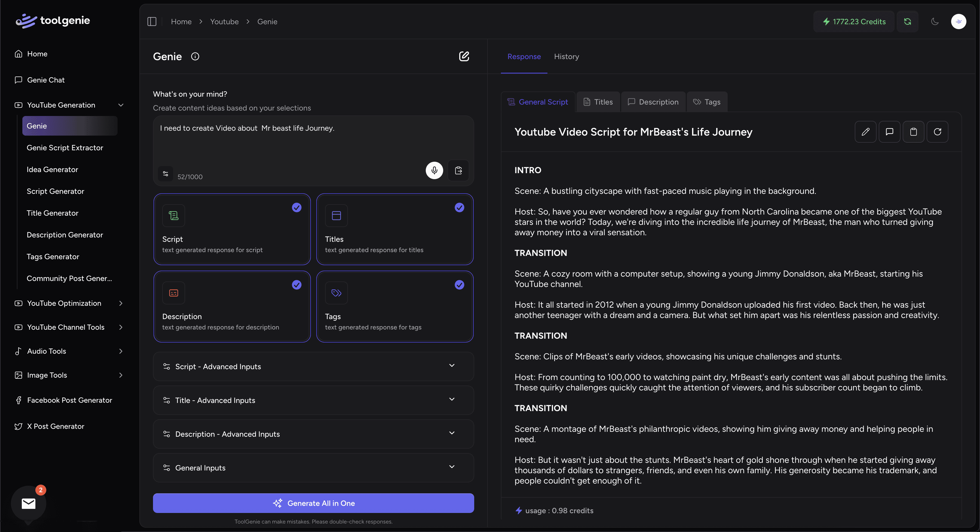Switch to the History tab

(x=566, y=57)
